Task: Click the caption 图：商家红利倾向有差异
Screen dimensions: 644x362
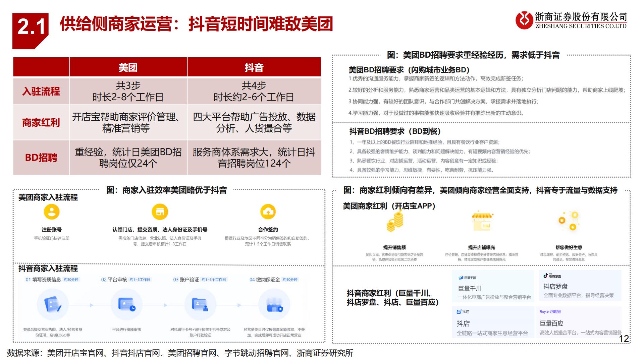Action: click(480, 190)
